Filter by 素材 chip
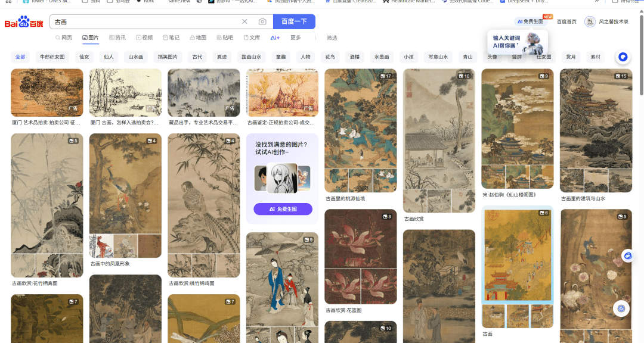Image resolution: width=644 pixels, height=343 pixels. [596, 57]
